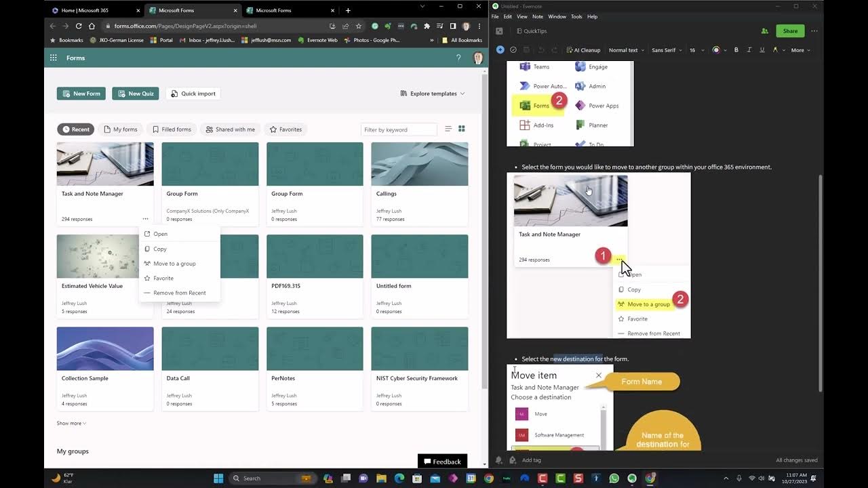The image size is (868, 488).
Task: Open the Evernote note options three-dot menu
Action: coord(814,31)
